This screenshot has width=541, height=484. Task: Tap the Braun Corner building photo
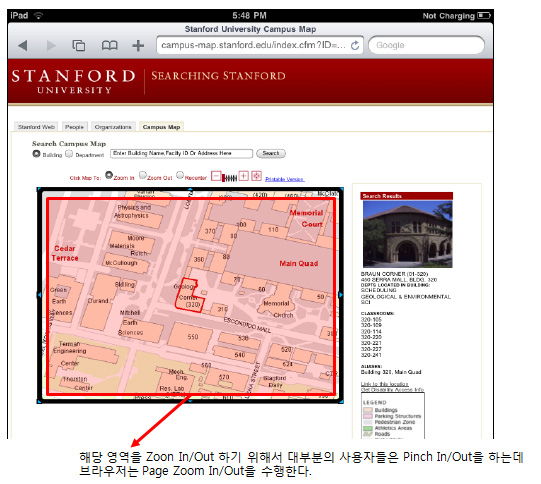(x=407, y=234)
